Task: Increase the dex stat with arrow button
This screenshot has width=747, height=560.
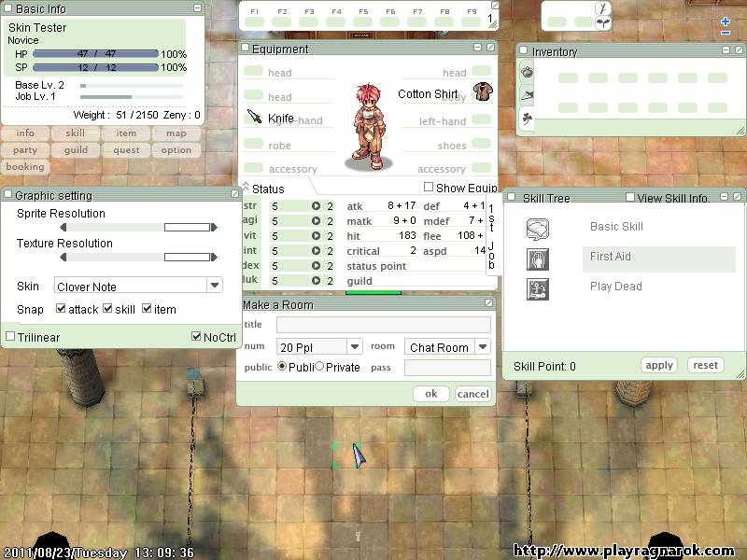Action: [x=316, y=266]
